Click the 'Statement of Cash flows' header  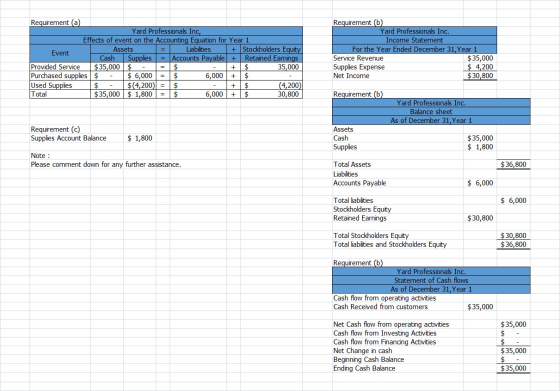pos(431,281)
